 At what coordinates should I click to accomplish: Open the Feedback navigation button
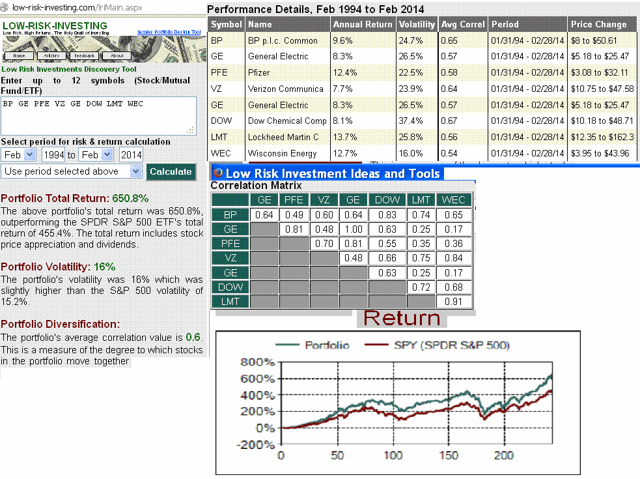click(x=84, y=55)
